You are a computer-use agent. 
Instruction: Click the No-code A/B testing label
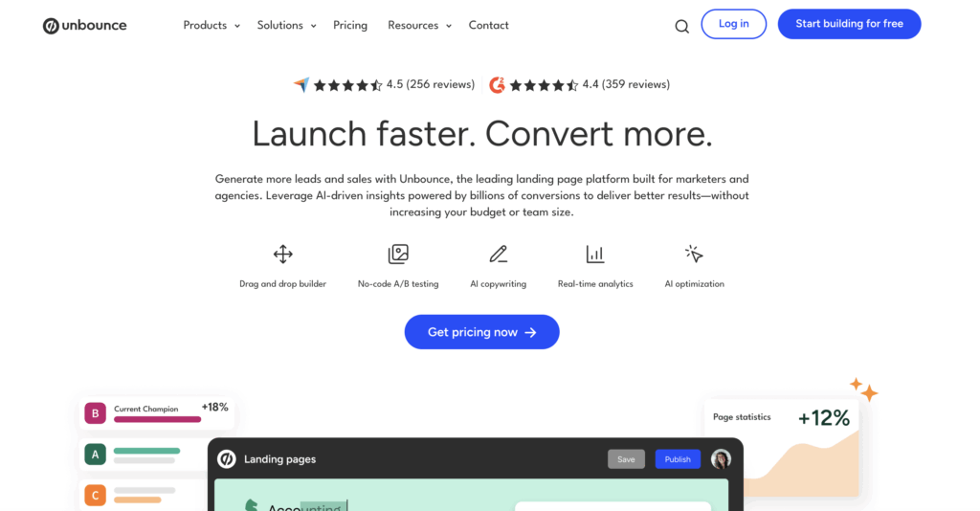(398, 283)
